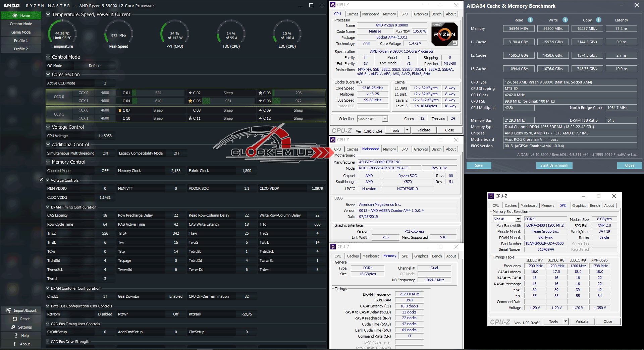This screenshot has width=644, height=350.
Task: Open Settings via the gear icon
Action: click(13, 327)
